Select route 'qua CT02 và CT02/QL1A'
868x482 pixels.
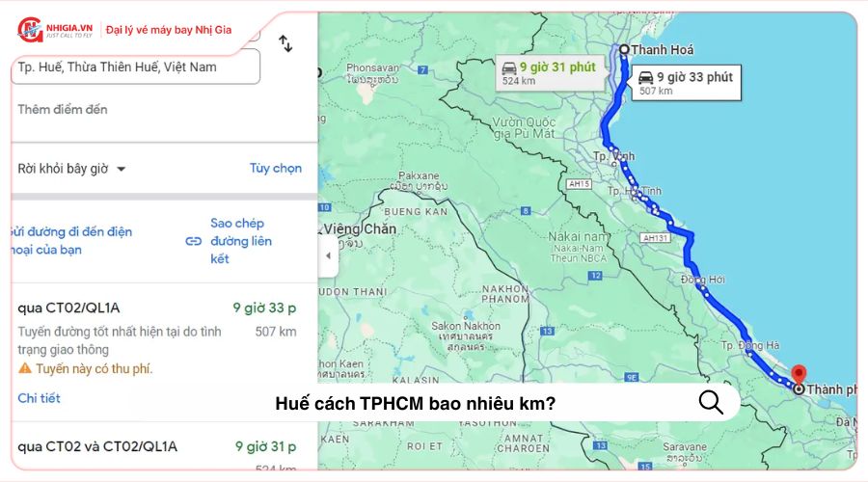(164, 446)
